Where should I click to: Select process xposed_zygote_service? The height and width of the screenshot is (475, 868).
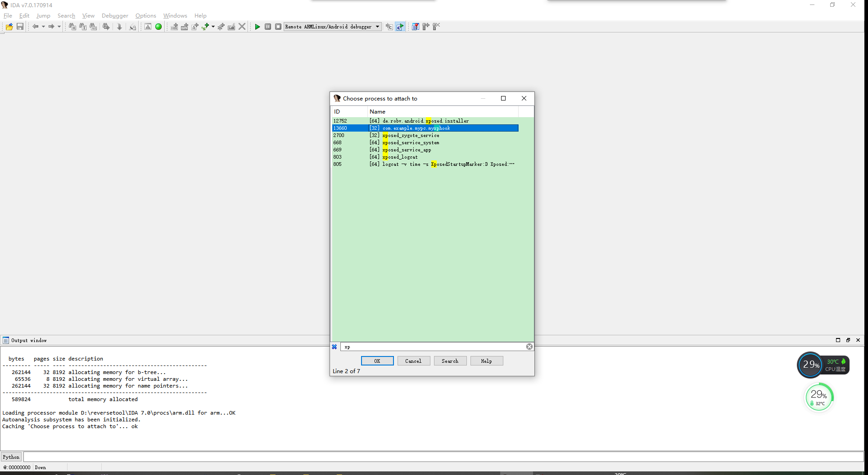425,135
